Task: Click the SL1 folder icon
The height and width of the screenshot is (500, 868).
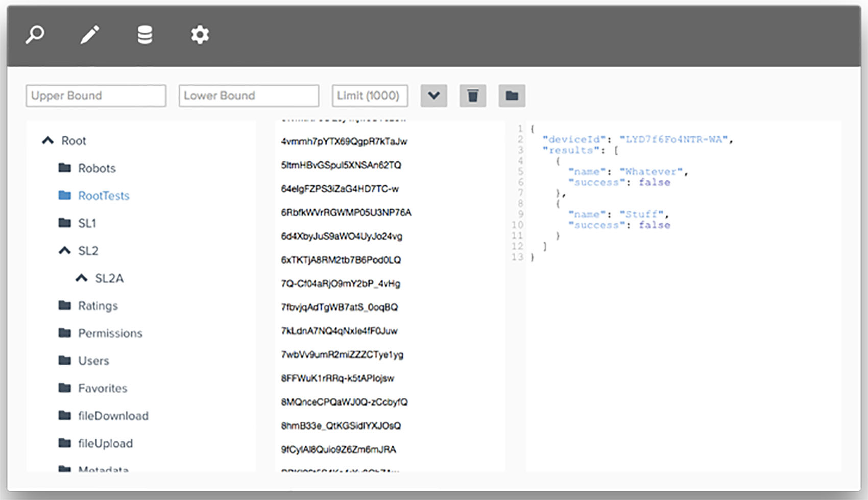Action: click(64, 223)
